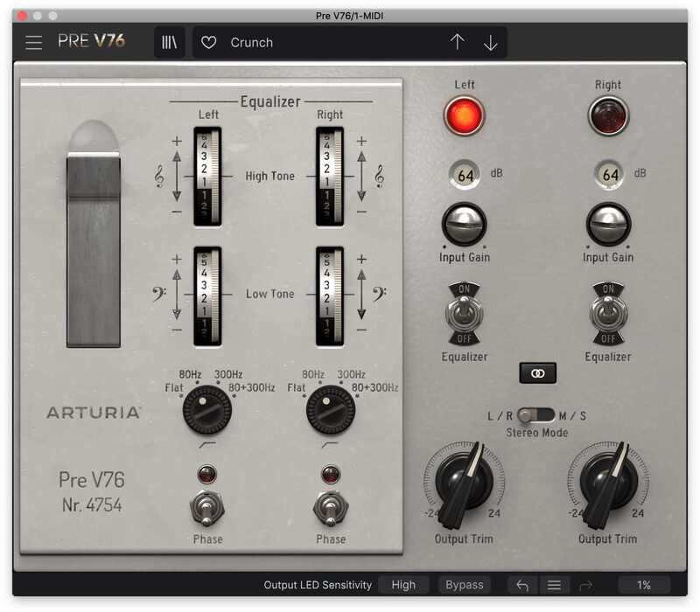Toggle the right channel Equalizer switch

tap(608, 314)
